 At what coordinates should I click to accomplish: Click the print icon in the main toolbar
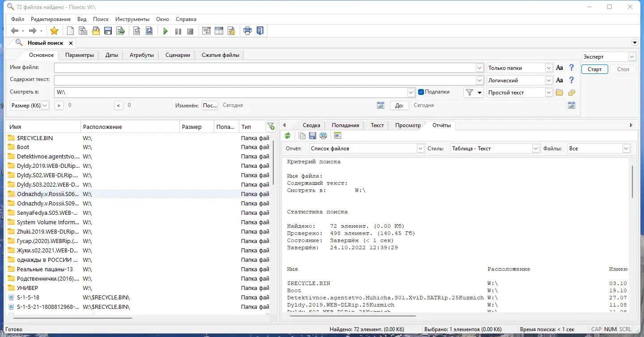[x=247, y=31]
